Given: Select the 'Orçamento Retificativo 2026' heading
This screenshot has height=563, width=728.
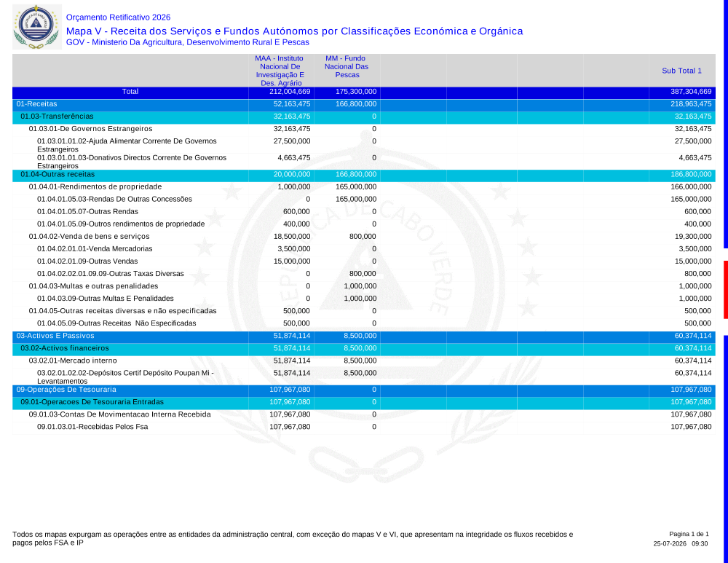Looking at the screenshot, I should [x=118, y=17].
